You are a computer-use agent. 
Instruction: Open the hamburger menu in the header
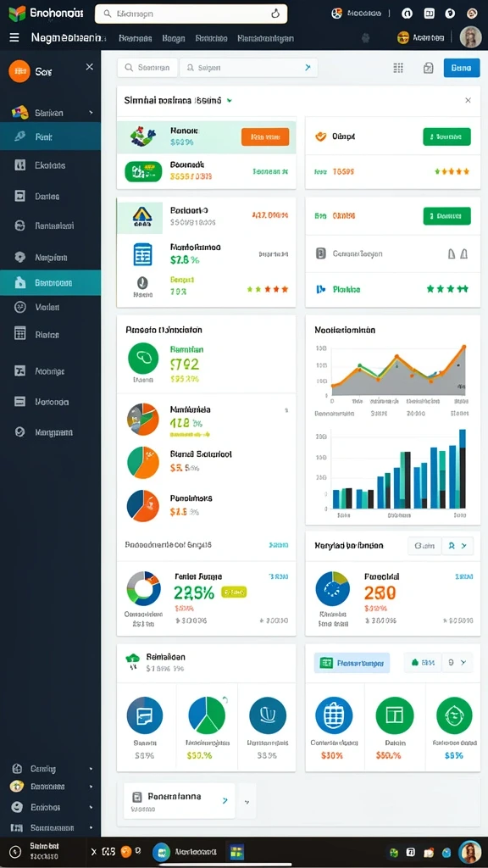coord(14,37)
